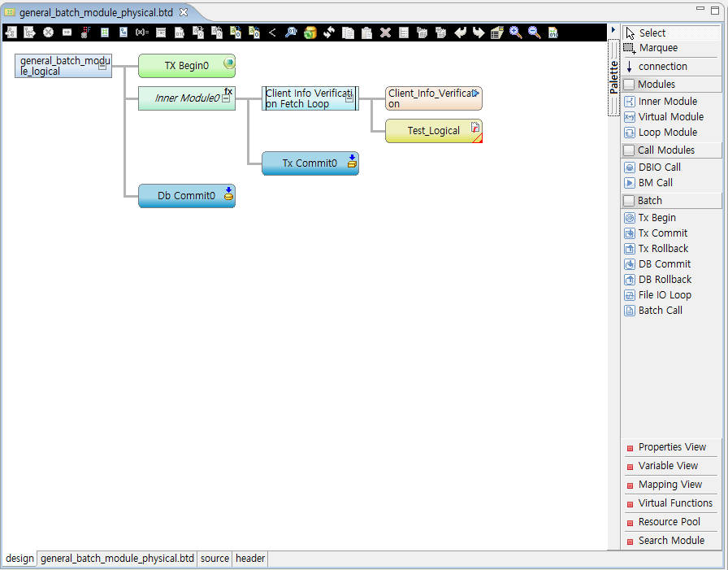The width and height of the screenshot is (728, 570).
Task: Select the BM Call tool in the palette
Action: click(658, 182)
